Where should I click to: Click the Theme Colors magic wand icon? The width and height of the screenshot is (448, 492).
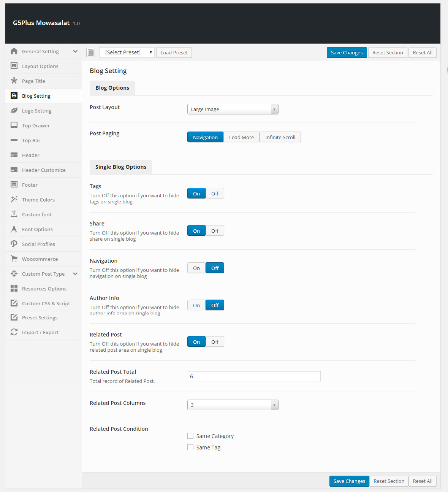(14, 199)
